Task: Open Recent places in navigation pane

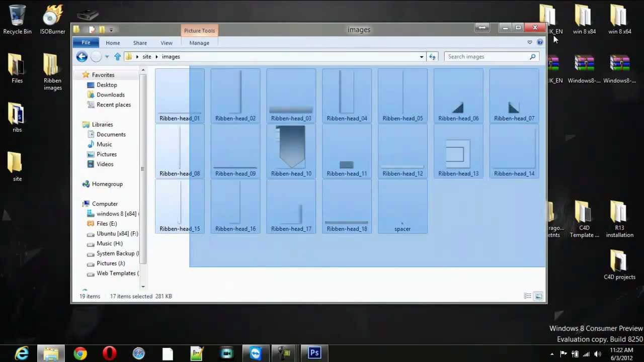Action: [x=114, y=105]
